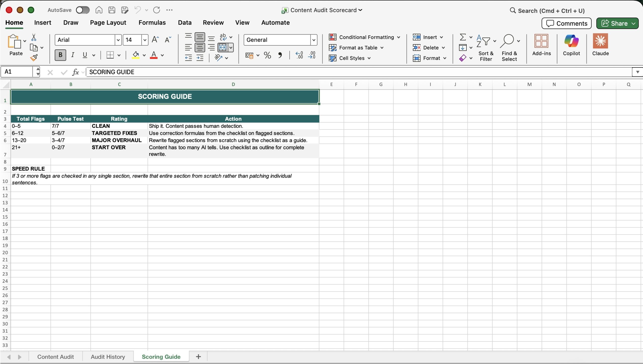Screen dimensions: 643x364
Task: Toggle Italic formatting button
Action: 73,55
